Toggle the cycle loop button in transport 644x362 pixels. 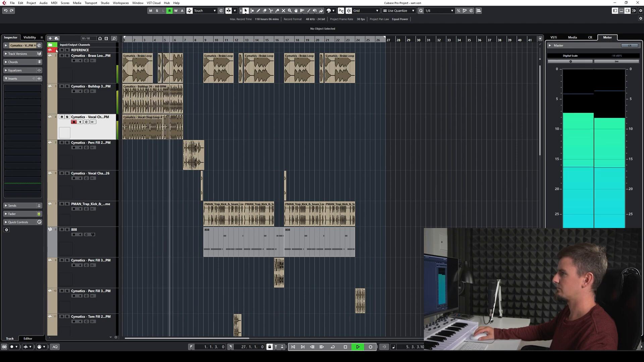click(x=333, y=347)
